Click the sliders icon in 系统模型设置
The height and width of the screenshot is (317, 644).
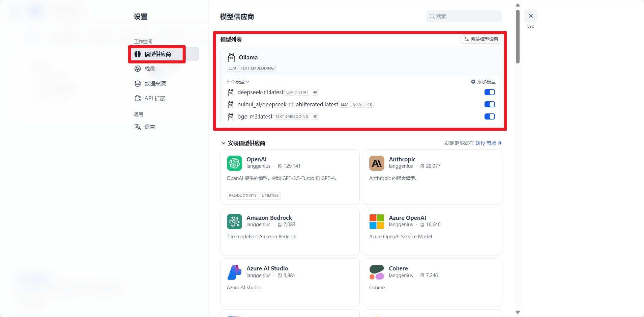(x=466, y=39)
